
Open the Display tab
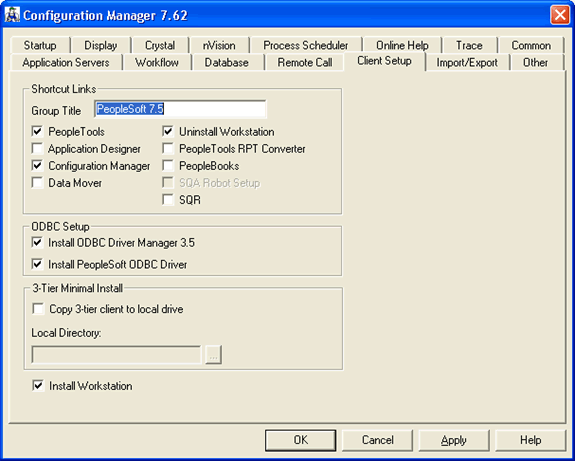coord(101,46)
